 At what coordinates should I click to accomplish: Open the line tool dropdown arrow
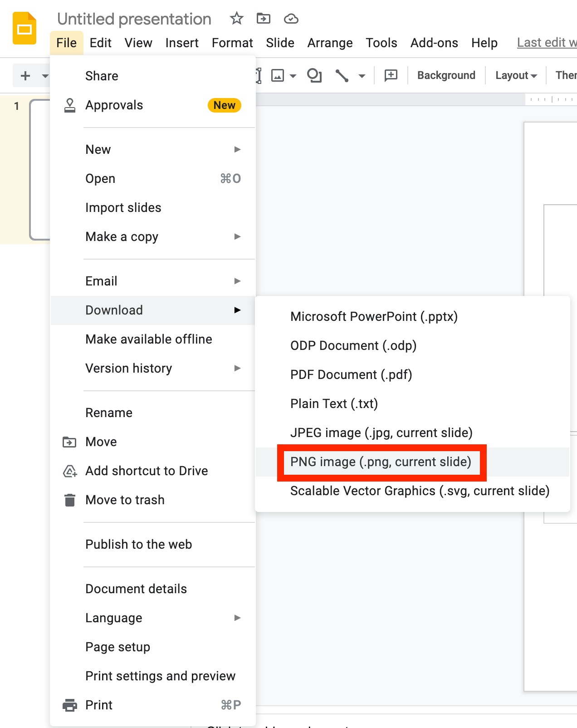tap(362, 76)
